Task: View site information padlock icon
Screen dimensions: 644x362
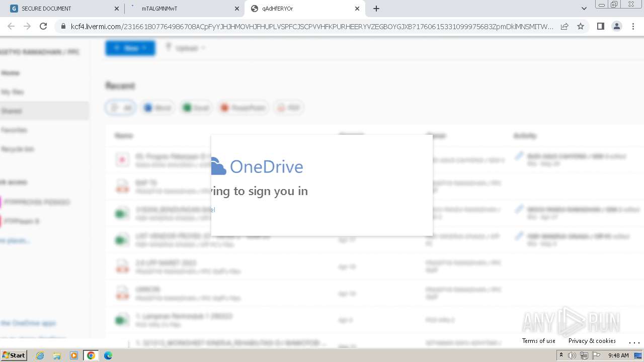Action: pos(63,27)
